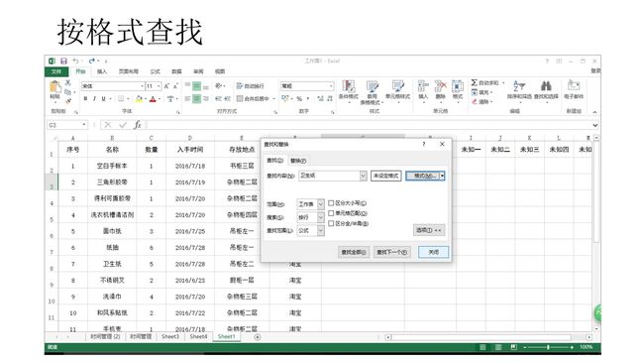
Task: Switch to the Replace tab in dialog
Action: point(298,161)
